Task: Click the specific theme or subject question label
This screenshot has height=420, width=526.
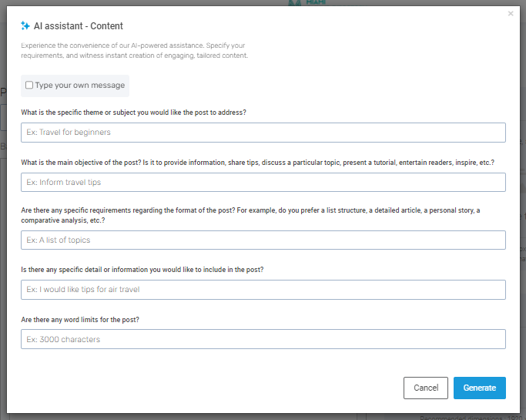Action: point(134,113)
